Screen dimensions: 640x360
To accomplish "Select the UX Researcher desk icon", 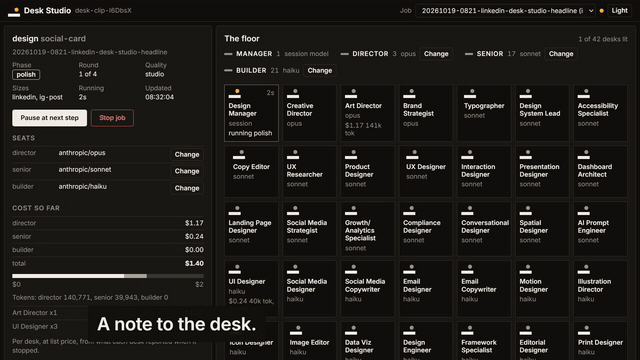I will [293, 155].
